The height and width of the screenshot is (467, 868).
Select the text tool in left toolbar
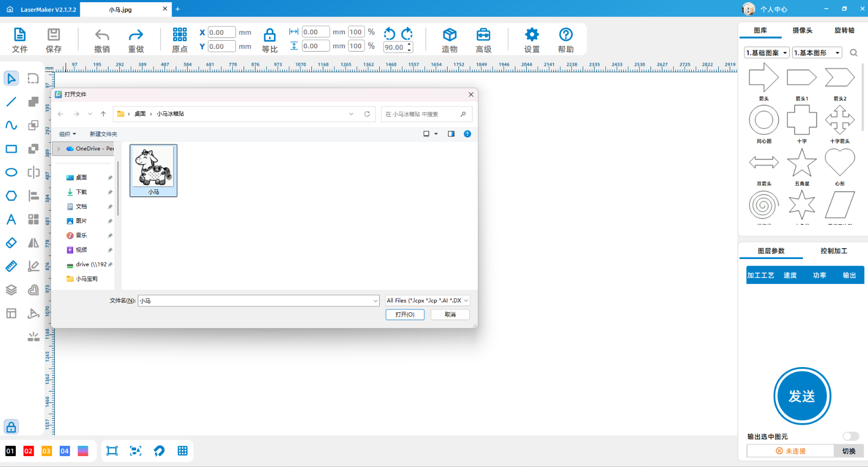[x=11, y=219]
